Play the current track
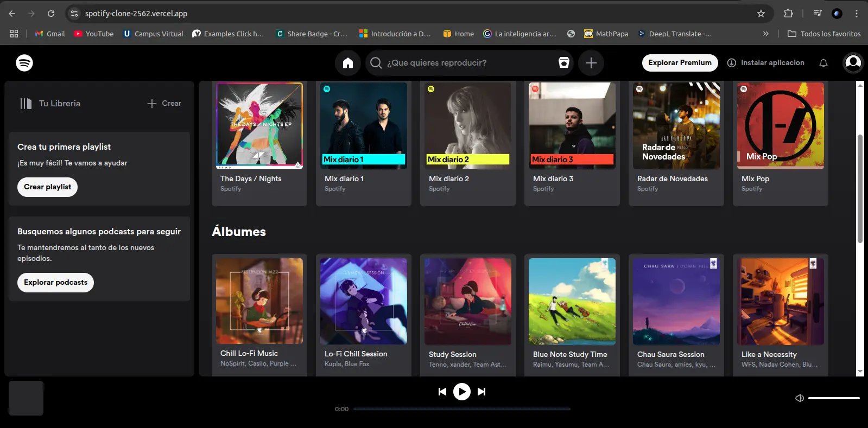The height and width of the screenshot is (428, 868). point(462,392)
